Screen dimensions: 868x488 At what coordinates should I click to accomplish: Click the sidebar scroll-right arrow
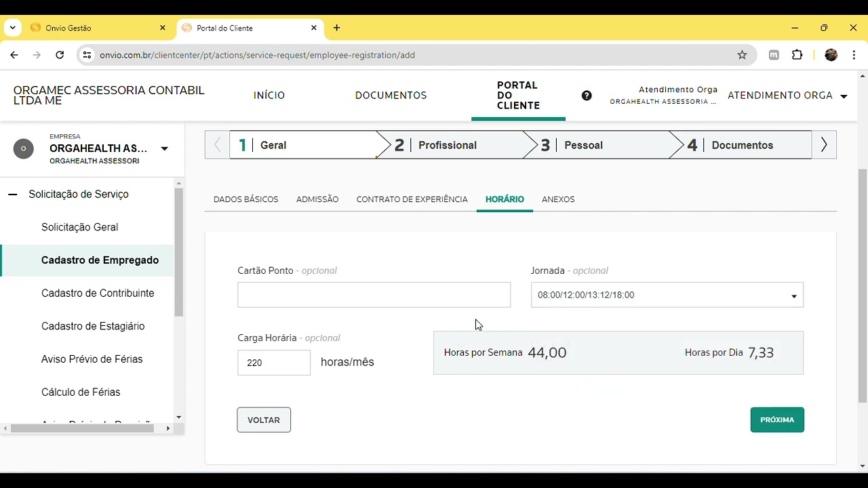coord(168,428)
